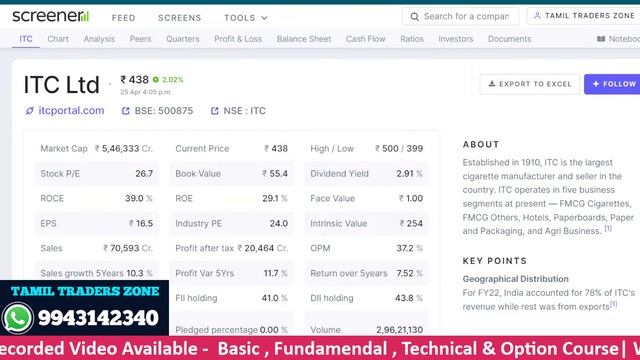Image resolution: width=640 pixels, height=360 pixels.
Task: Open the Feed menu item
Action: [x=124, y=18]
